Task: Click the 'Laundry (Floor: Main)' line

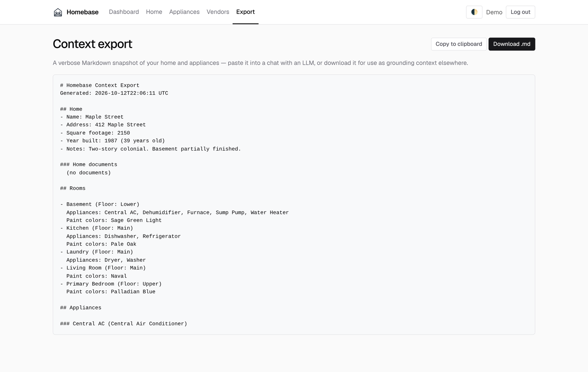Action: tap(97, 252)
